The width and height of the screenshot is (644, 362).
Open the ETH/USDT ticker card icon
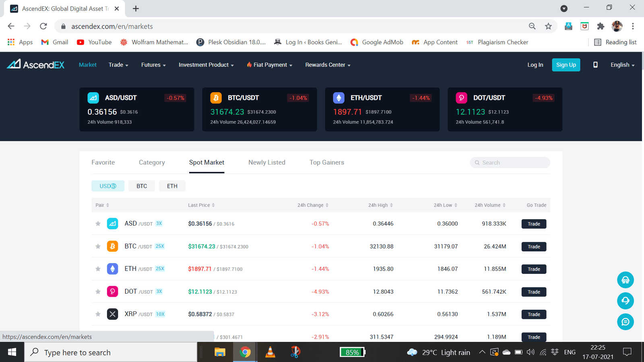339,98
